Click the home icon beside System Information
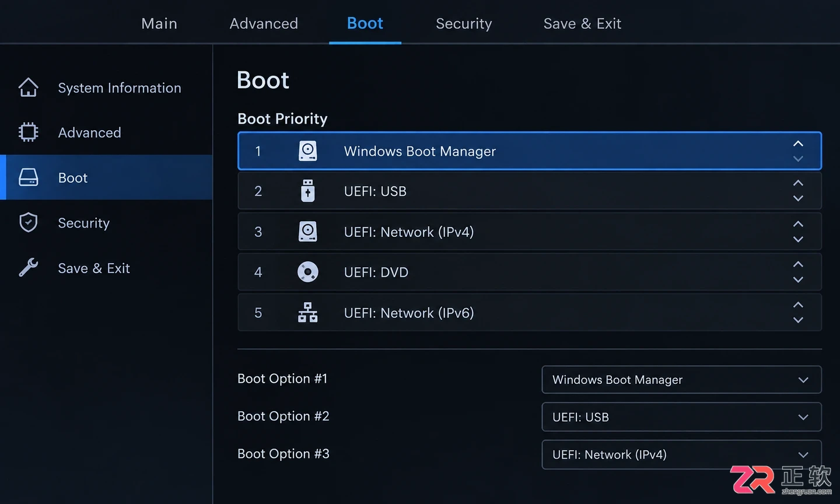840x504 pixels. (28, 87)
